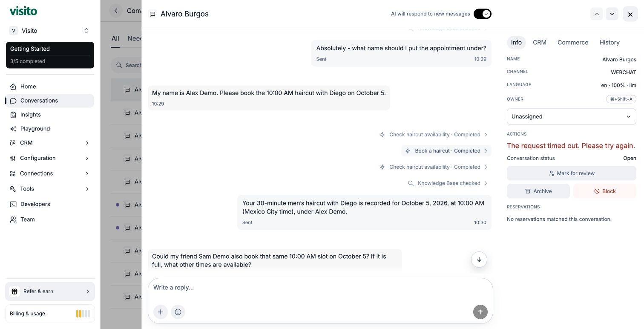644x329 pixels.
Task: Expand the Knowledge Base checked step above the booking confirmation
Action: click(448, 183)
